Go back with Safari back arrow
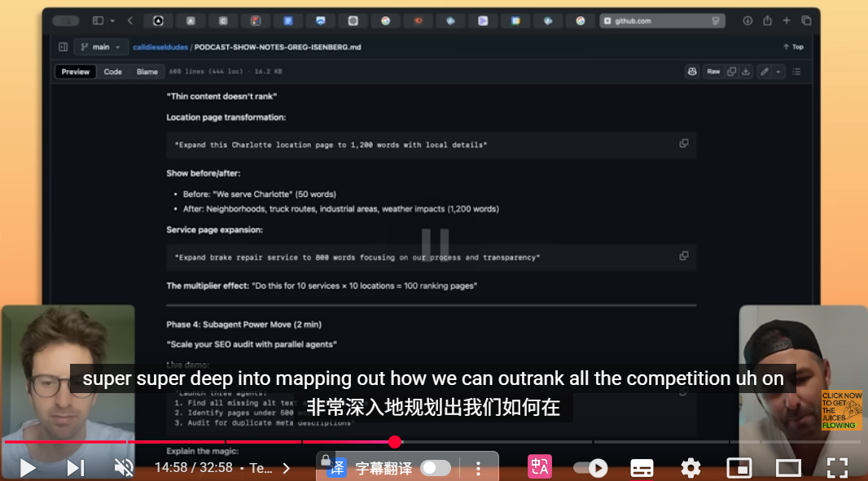868x481 pixels. pyautogui.click(x=130, y=20)
